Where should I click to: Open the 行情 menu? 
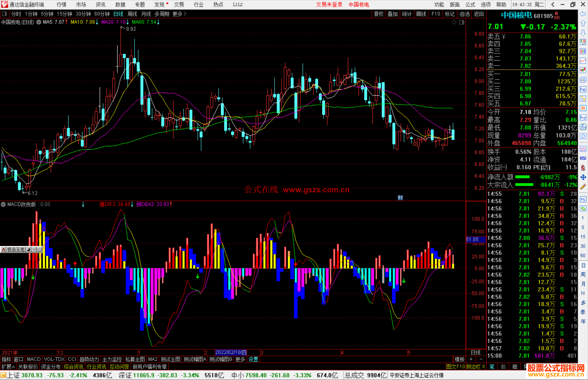pos(61,5)
